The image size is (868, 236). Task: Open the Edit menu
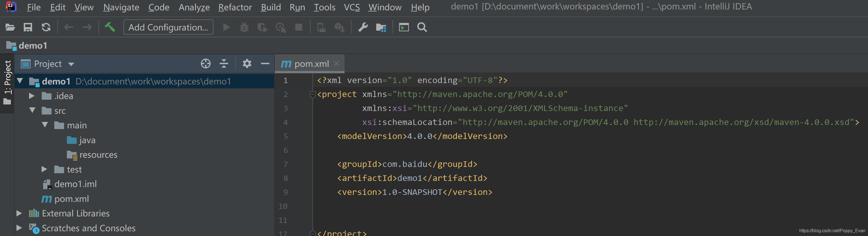click(58, 7)
